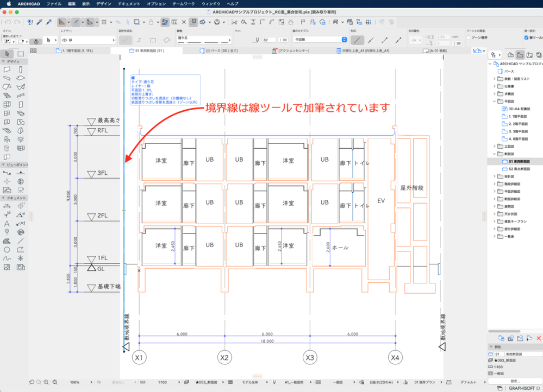This screenshot has height=392, width=543.
Task: Choose the rotated rectangle geometry method
Action: (166, 40)
